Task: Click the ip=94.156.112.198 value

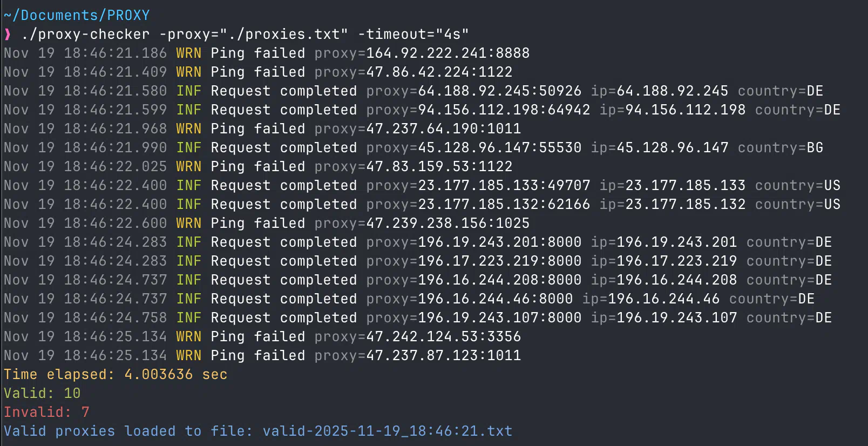Action: click(672, 110)
